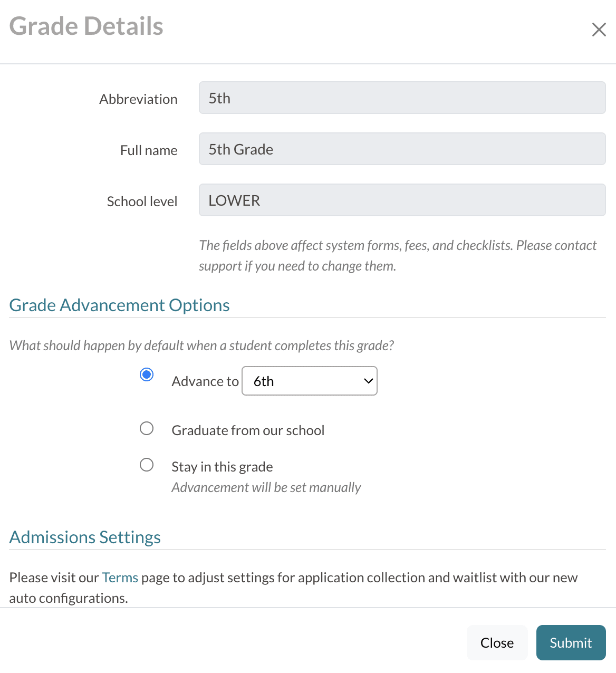Viewport: 616px width, 673px height.
Task: Click the Grade Advancement Options heading
Action: [120, 305]
